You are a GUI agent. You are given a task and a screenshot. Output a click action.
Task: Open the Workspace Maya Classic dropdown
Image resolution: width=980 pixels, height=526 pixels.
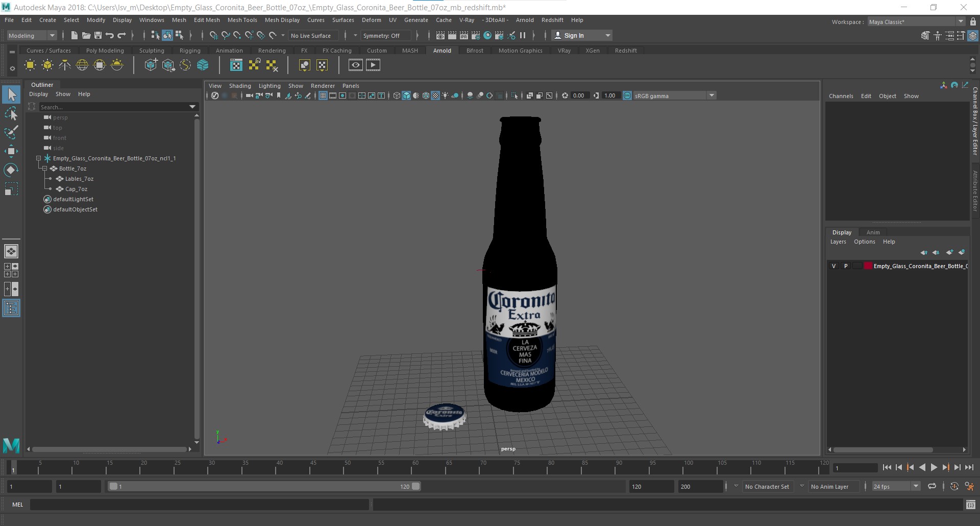(916, 22)
